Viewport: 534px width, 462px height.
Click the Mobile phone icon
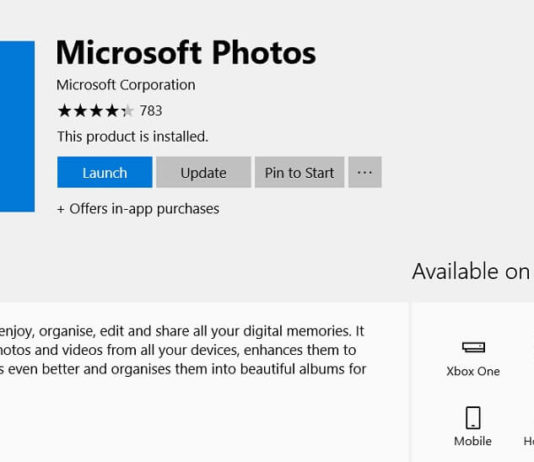473,418
